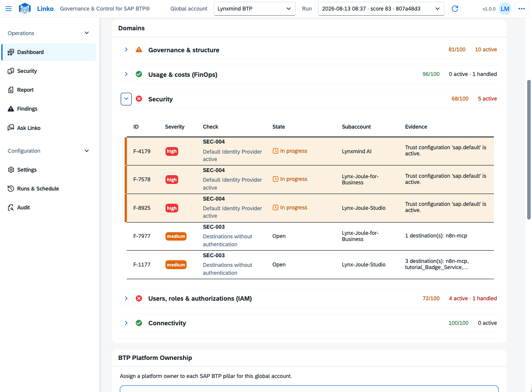The image size is (532, 392).
Task: Open the LM user avatar menu
Action: [x=505, y=9]
